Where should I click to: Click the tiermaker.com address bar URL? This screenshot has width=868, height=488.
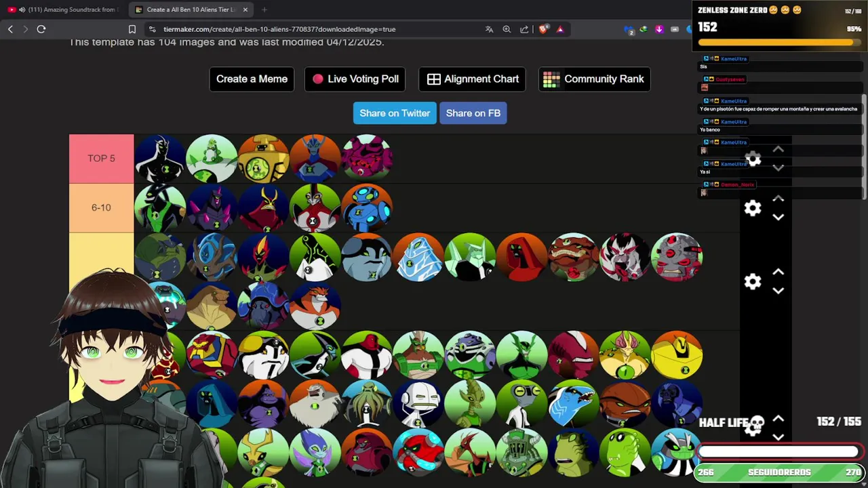pyautogui.click(x=279, y=29)
